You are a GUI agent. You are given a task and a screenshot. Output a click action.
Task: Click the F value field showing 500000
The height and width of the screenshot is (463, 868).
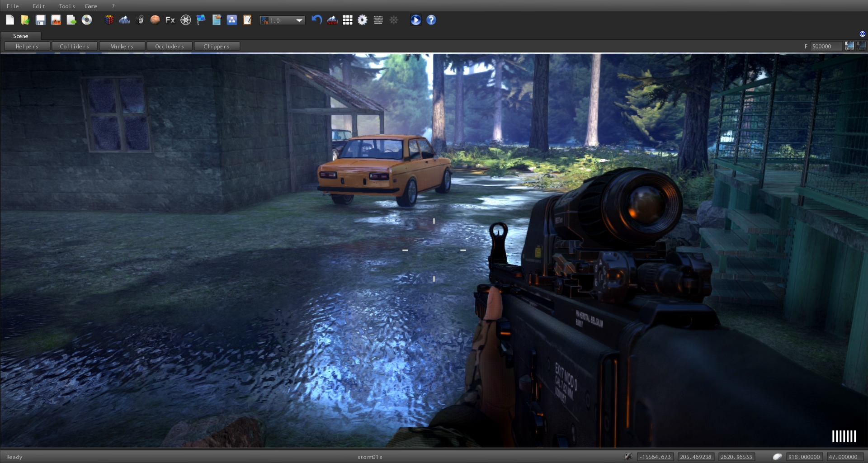[x=826, y=46]
